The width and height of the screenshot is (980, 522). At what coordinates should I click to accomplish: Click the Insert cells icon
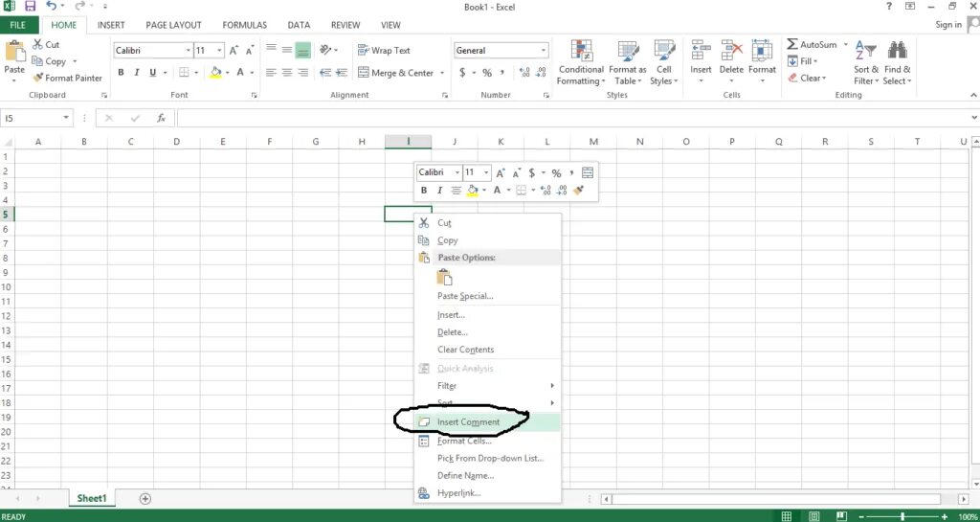[701, 52]
